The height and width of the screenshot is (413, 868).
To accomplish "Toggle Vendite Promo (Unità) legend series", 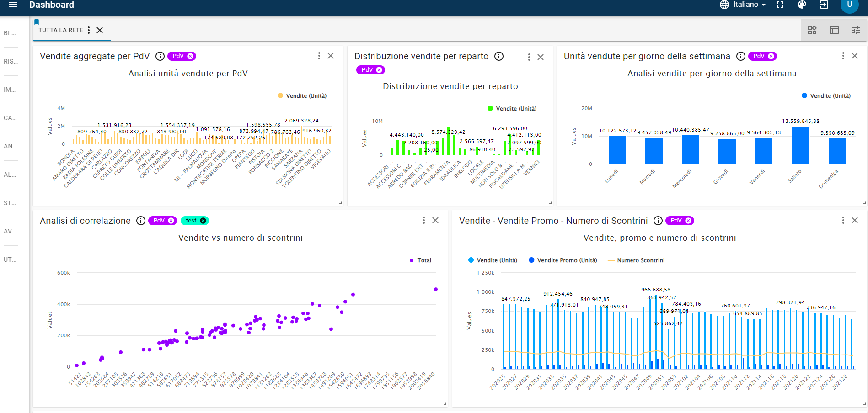I will (563, 260).
